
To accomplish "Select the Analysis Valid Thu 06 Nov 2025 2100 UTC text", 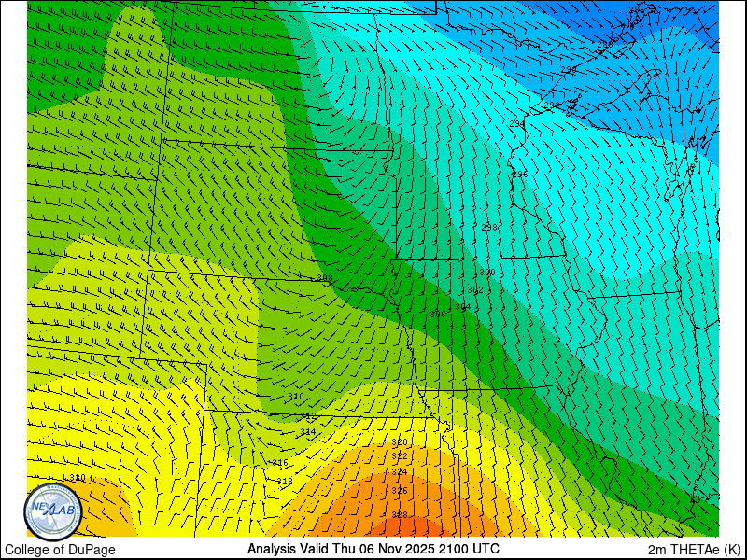I will 373,548.
